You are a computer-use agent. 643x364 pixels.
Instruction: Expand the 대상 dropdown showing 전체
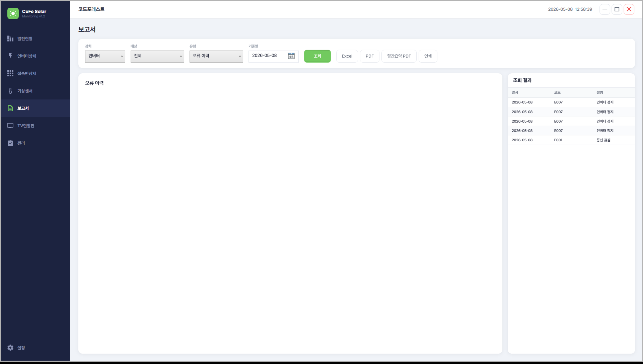coord(157,56)
